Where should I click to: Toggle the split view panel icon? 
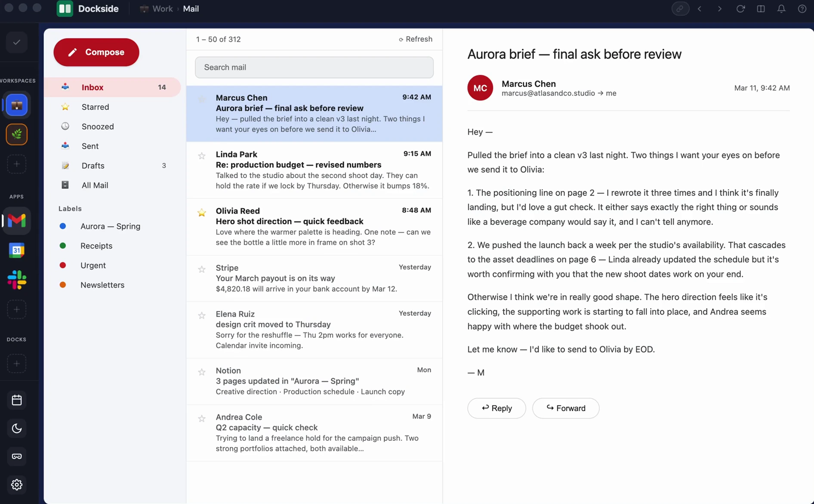point(761,9)
